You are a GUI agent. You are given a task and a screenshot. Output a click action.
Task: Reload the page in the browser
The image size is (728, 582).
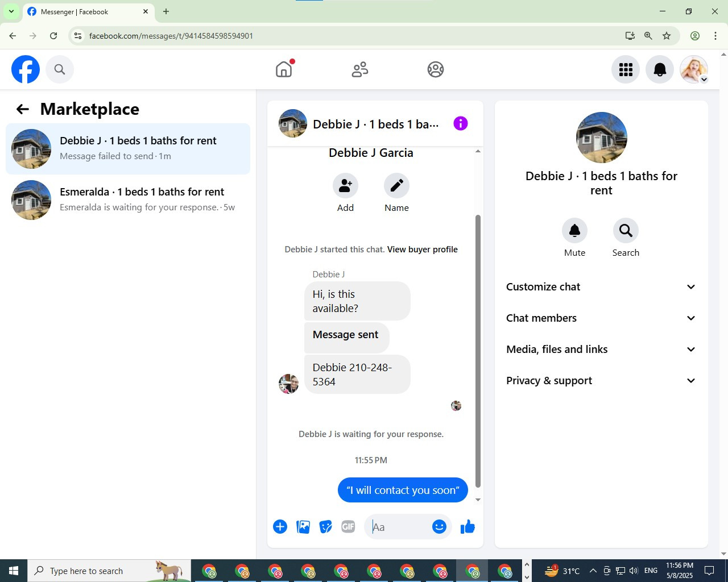53,36
